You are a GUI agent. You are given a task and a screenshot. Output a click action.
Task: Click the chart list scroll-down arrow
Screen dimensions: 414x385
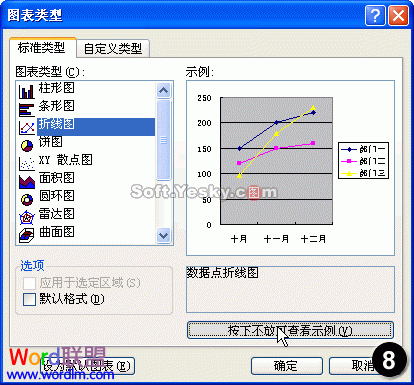pos(163,236)
